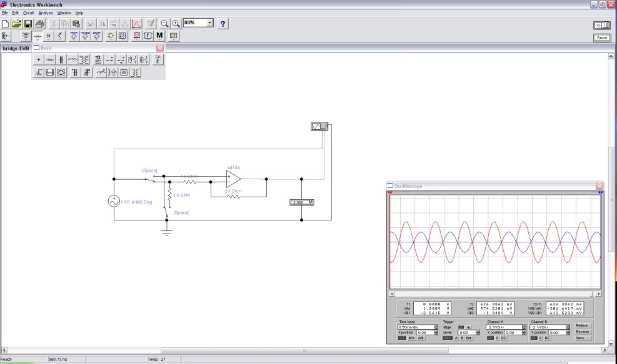This screenshot has height=364, width=617.
Task: Select the capacitor in the Basic palette
Action: click(61, 60)
